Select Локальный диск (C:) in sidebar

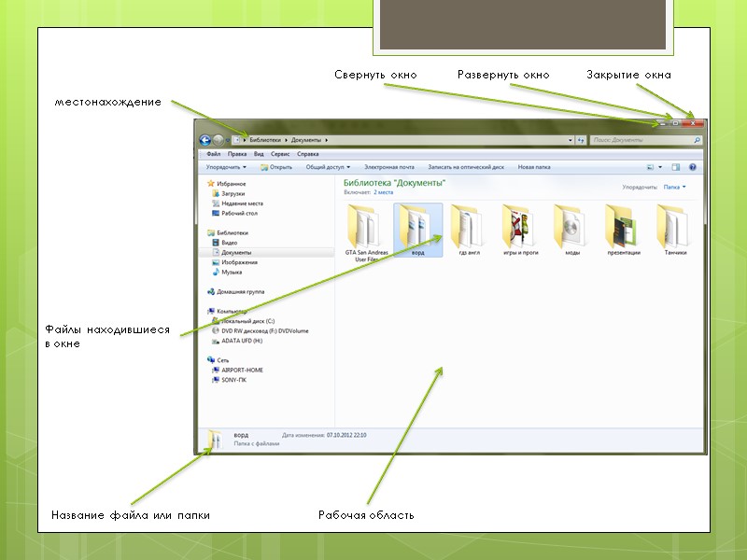click(243, 321)
